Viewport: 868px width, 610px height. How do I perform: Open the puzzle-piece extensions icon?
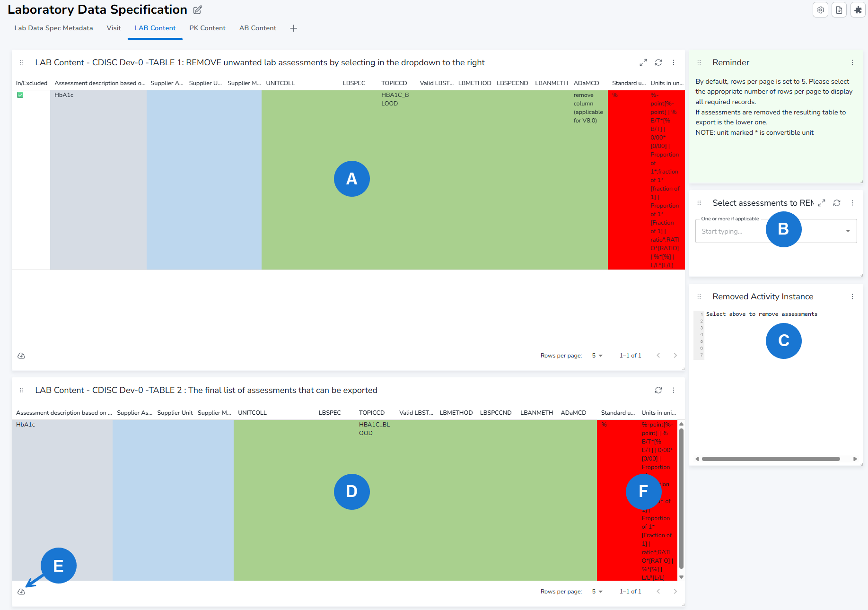[x=858, y=10]
